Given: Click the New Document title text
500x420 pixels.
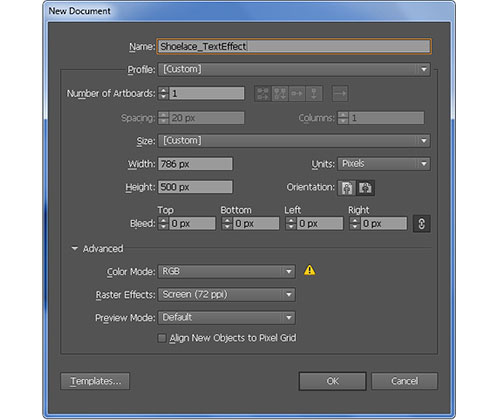Looking at the screenshot, I should (79, 11).
